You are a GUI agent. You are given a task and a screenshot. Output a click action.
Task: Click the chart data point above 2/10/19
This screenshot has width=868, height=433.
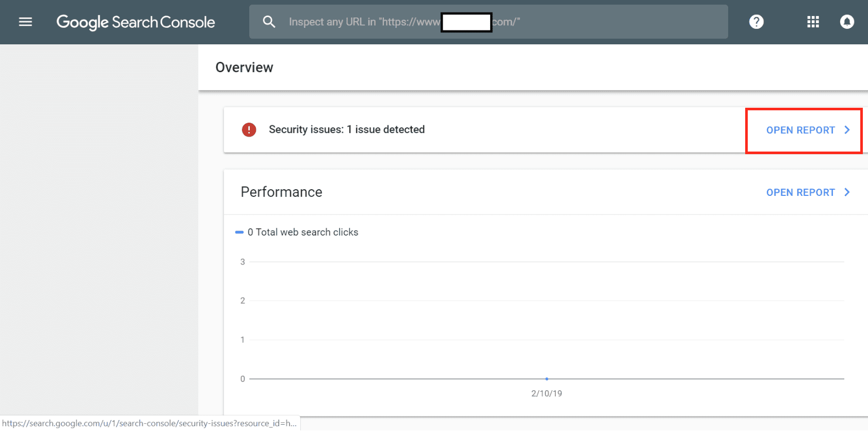click(546, 379)
